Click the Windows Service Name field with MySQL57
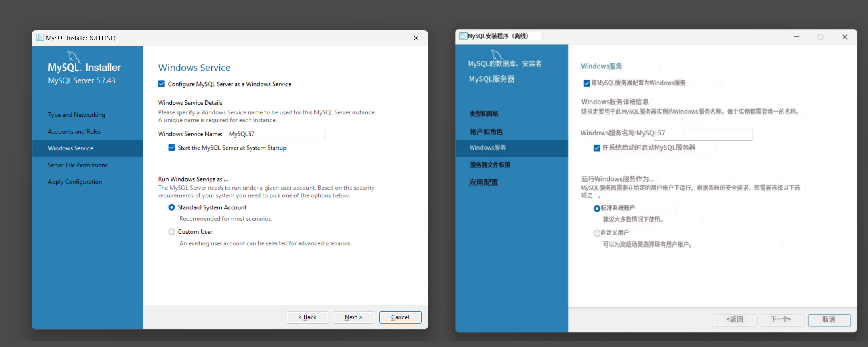This screenshot has width=868, height=347. 276,134
